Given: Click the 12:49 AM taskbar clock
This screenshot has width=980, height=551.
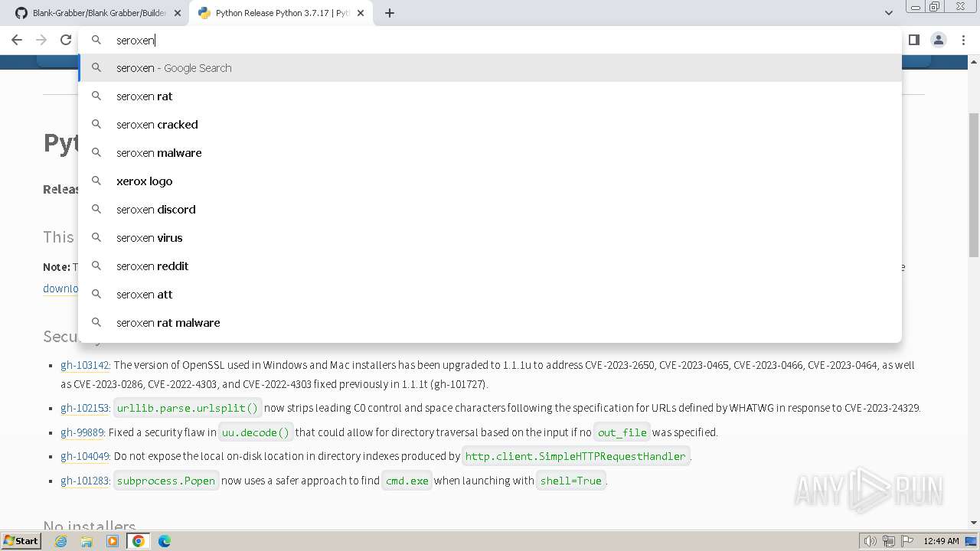Looking at the screenshot, I should (x=941, y=541).
